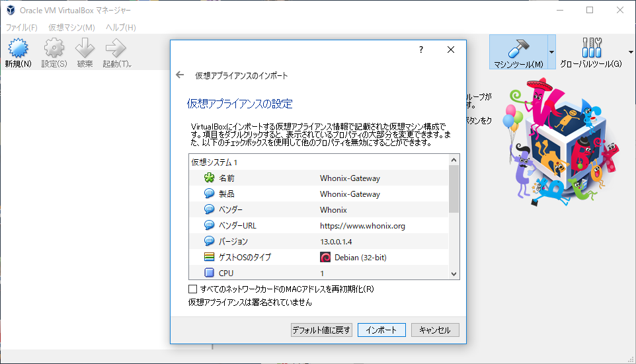Open the ヘルプ(H) menu
The width and height of the screenshot is (636, 364).
(121, 28)
